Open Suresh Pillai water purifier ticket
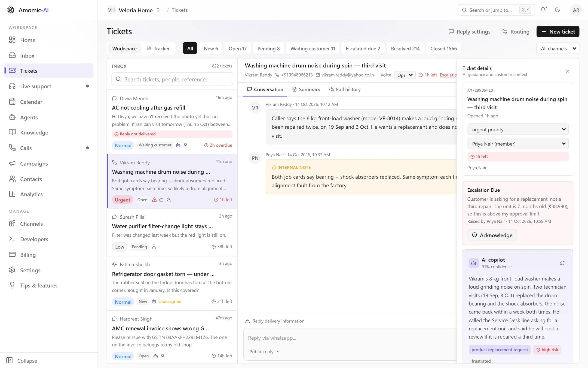This screenshot has height=368, width=588. (172, 232)
